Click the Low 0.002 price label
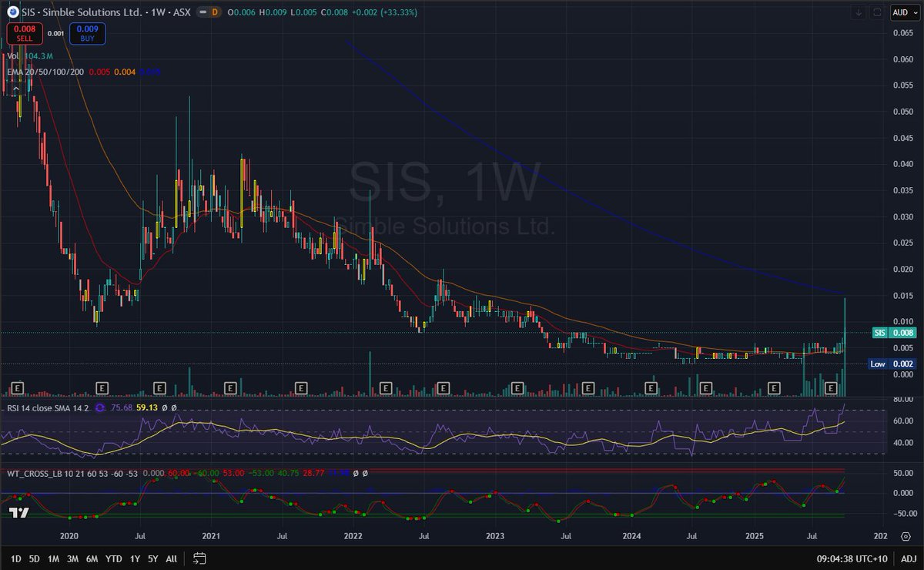 pyautogui.click(x=892, y=364)
